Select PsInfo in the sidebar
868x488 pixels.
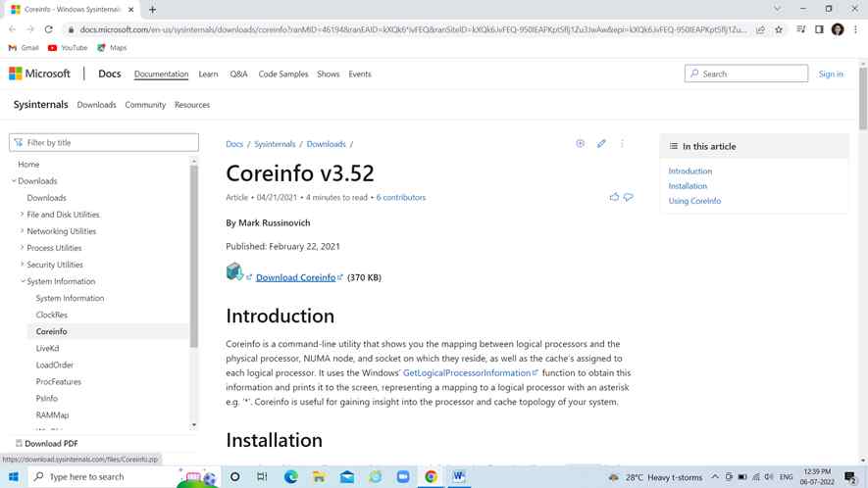pyautogui.click(x=46, y=398)
